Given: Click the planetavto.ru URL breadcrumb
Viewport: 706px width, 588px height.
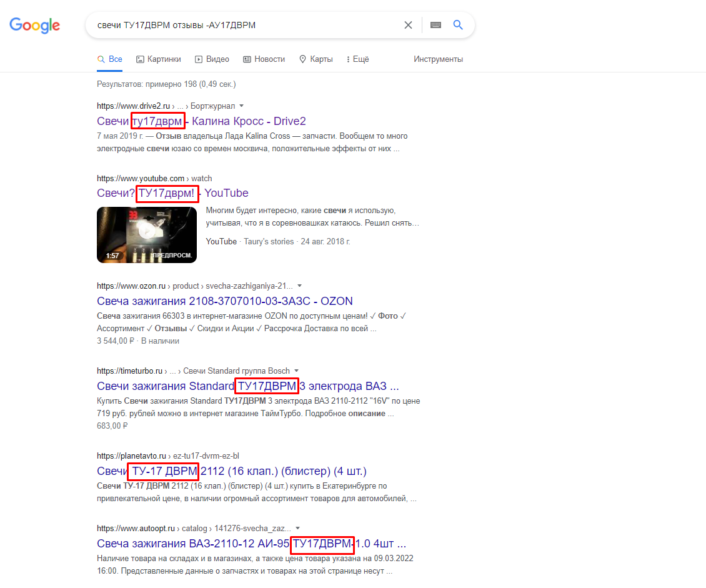Looking at the screenshot, I should [x=168, y=456].
